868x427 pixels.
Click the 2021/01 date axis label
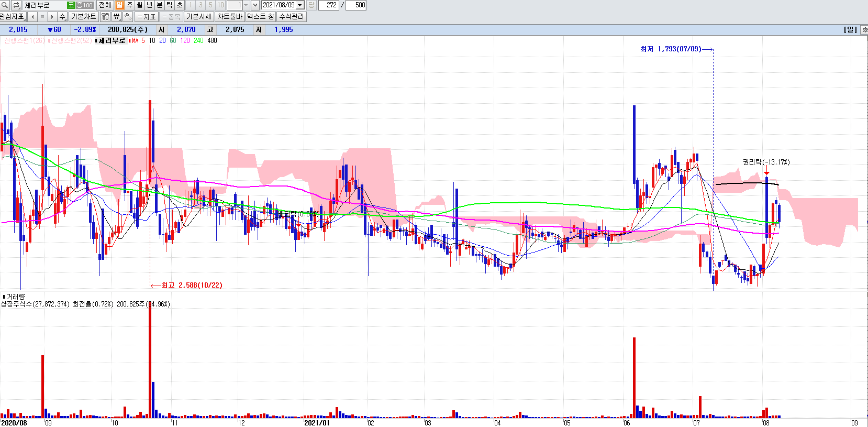317,423
